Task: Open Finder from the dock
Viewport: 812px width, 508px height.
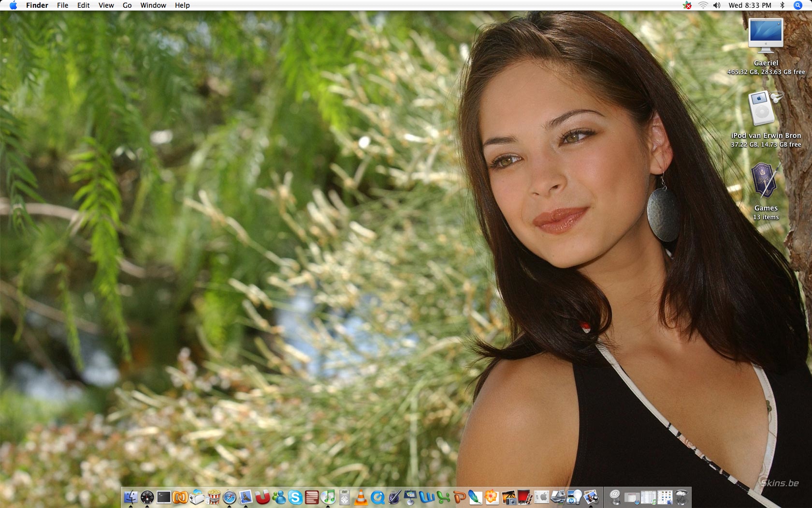Action: [x=130, y=497]
